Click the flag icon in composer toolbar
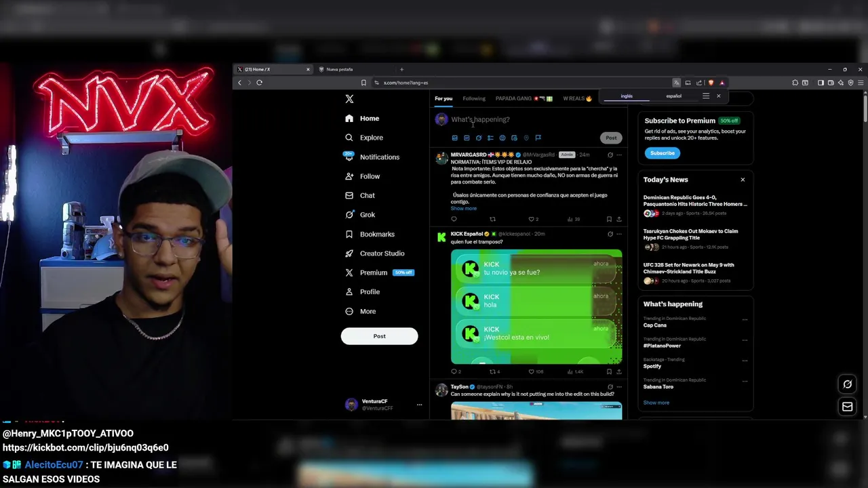Viewport: 868px width, 488px height. click(538, 138)
